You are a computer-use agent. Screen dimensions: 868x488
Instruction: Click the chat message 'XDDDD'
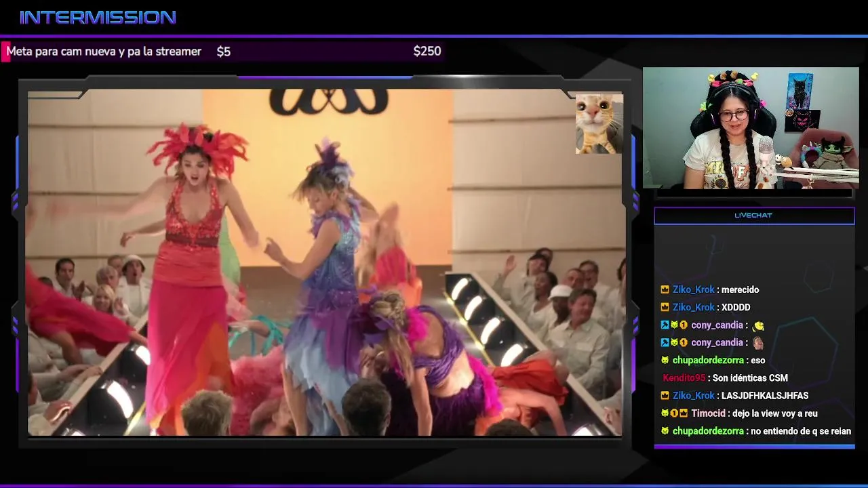736,307
